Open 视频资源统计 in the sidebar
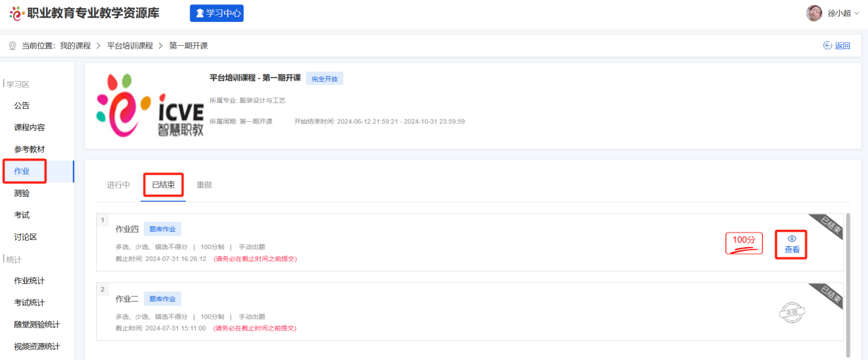This screenshot has height=360, width=868. 37,347
